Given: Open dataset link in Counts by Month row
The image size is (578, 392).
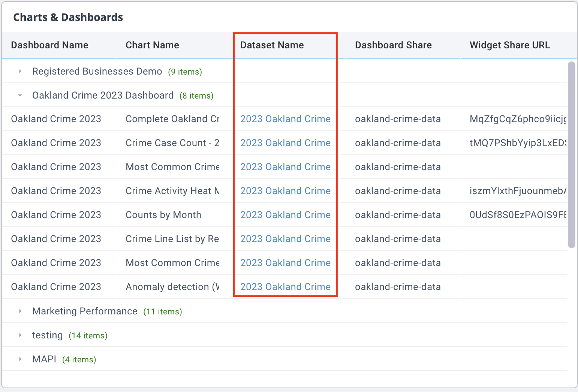Looking at the screenshot, I should click(x=285, y=215).
